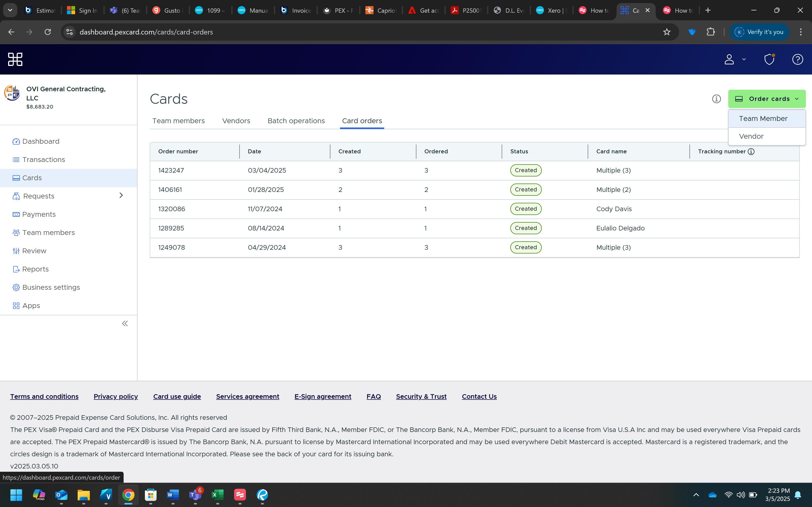Open the Card use guide link

coord(177,396)
